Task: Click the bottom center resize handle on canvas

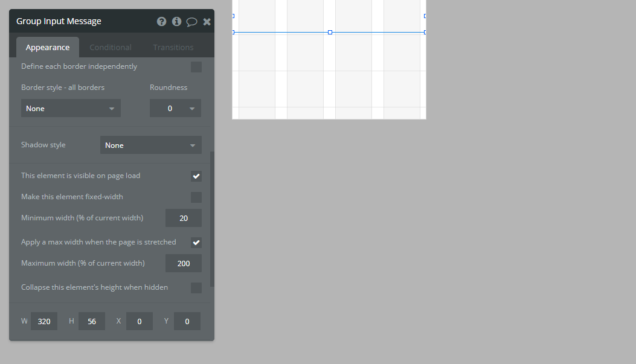Action: point(330,33)
